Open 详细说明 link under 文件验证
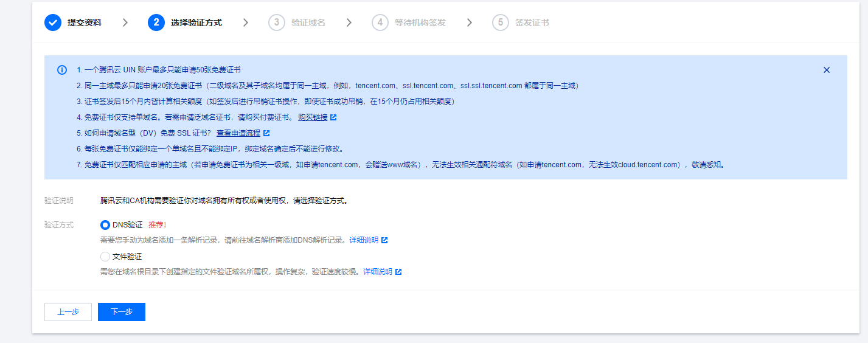 [378, 272]
